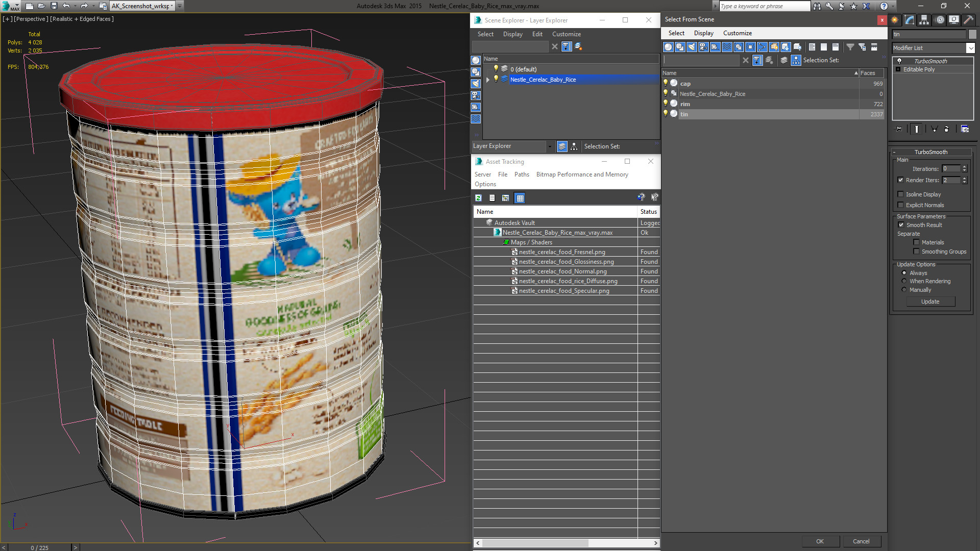Switch Select From Scene to Sort by Layer

pyautogui.click(x=784, y=60)
